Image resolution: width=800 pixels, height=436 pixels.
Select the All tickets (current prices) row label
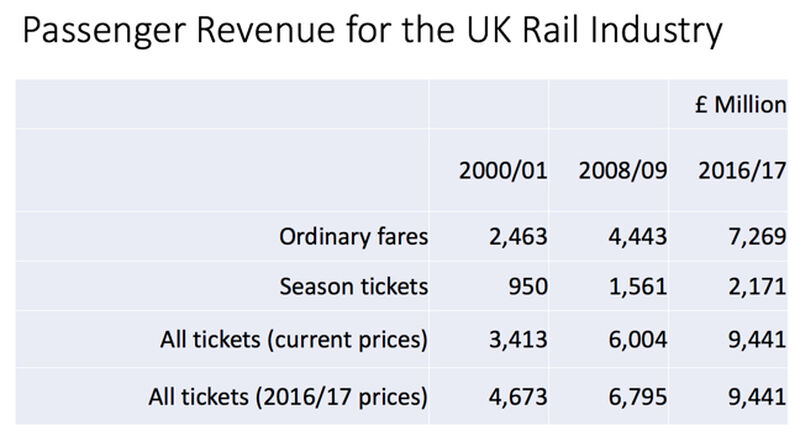[294, 340]
